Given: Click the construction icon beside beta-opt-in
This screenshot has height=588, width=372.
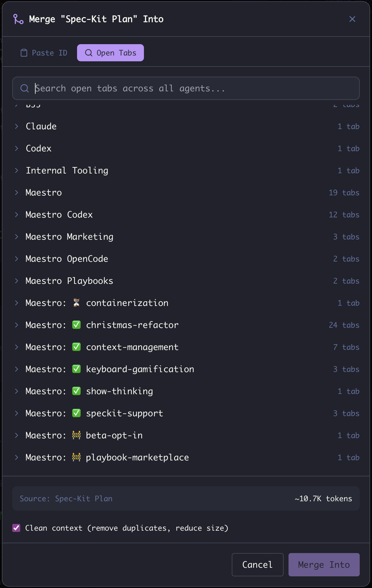Looking at the screenshot, I should [76, 435].
